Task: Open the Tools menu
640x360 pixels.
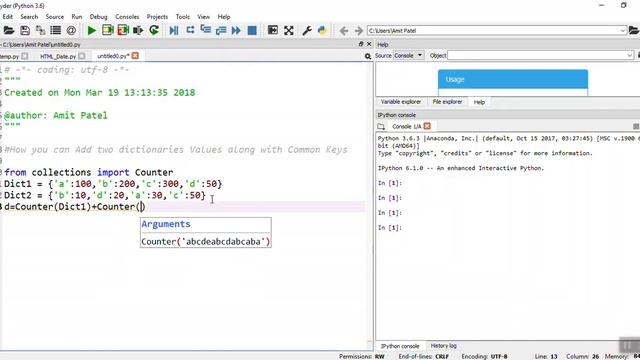Action: click(x=182, y=17)
